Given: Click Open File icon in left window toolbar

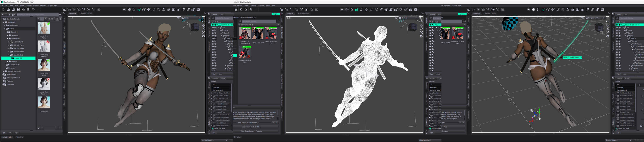Looking at the screenshot, I should pos(8,10).
